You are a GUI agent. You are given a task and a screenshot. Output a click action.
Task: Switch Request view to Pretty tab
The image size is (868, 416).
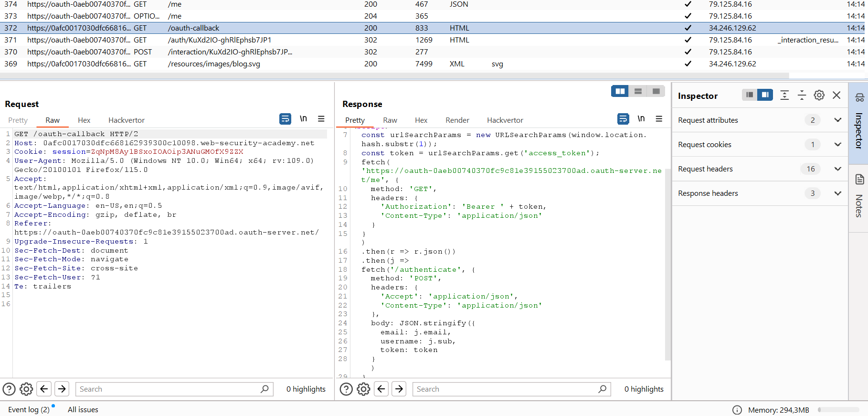(x=18, y=120)
